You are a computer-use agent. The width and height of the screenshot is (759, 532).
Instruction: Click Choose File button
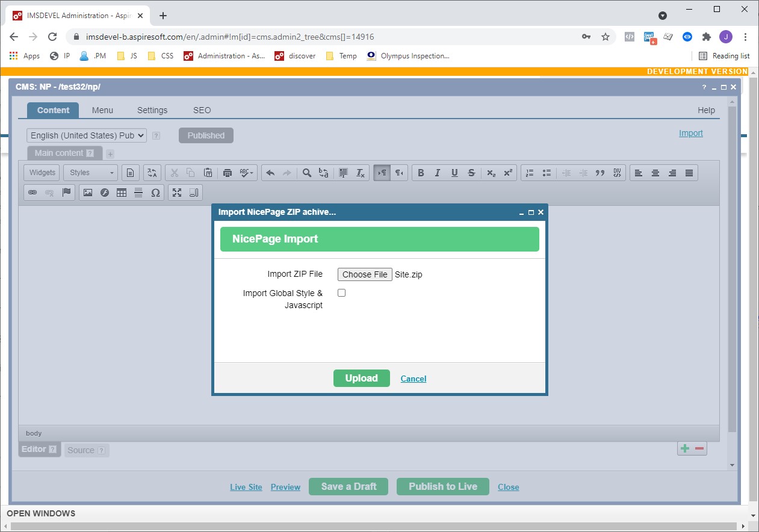coord(365,274)
